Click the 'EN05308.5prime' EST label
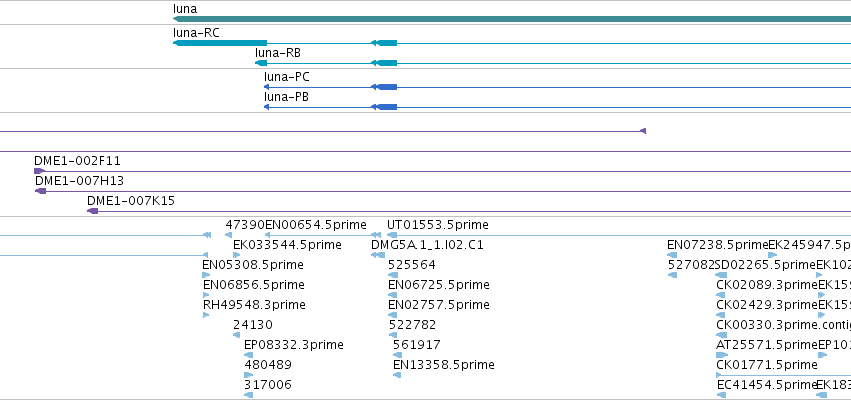Image resolution: width=851 pixels, height=400 pixels. coord(253,265)
